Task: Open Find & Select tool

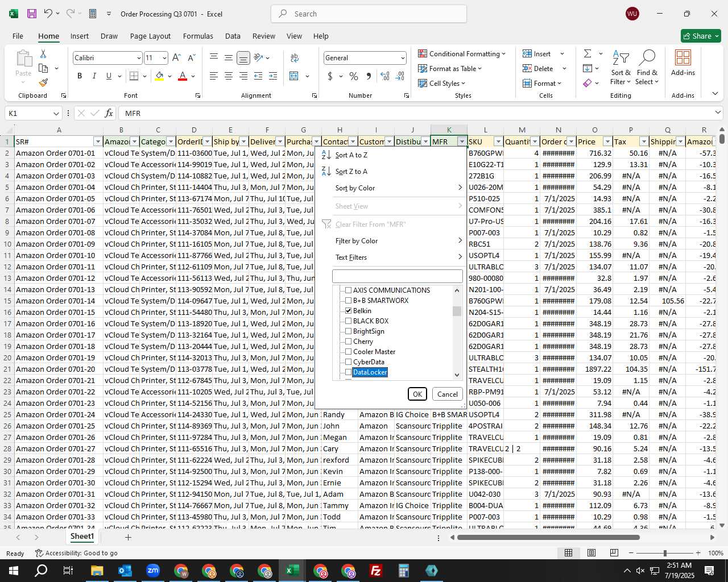Action: click(x=647, y=68)
